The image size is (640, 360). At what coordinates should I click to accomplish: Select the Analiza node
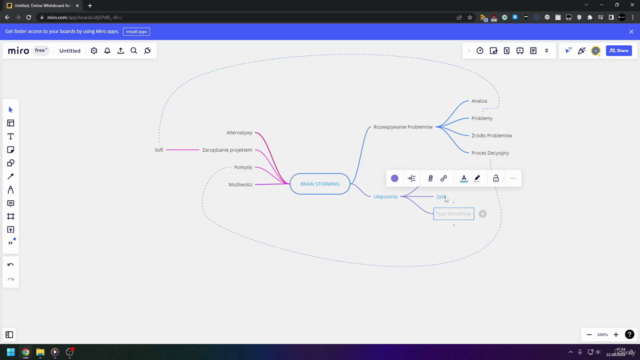tap(479, 101)
